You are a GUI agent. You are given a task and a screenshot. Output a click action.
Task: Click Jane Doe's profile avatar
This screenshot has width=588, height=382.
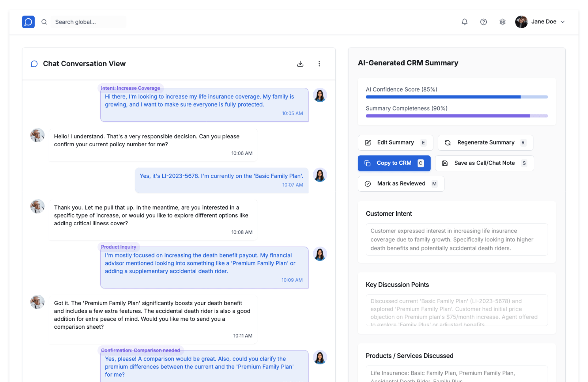tap(521, 22)
